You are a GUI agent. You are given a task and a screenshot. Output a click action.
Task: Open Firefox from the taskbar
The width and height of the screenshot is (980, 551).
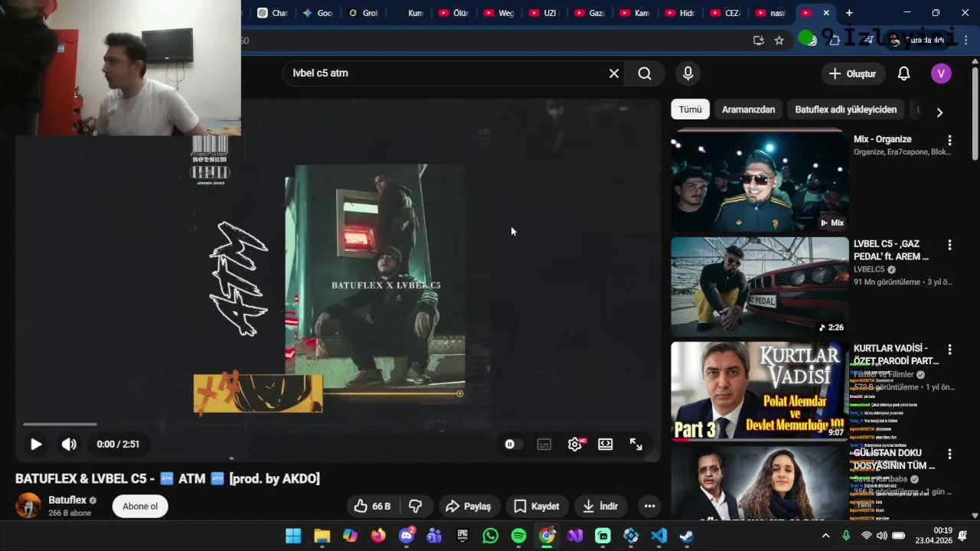click(x=378, y=536)
